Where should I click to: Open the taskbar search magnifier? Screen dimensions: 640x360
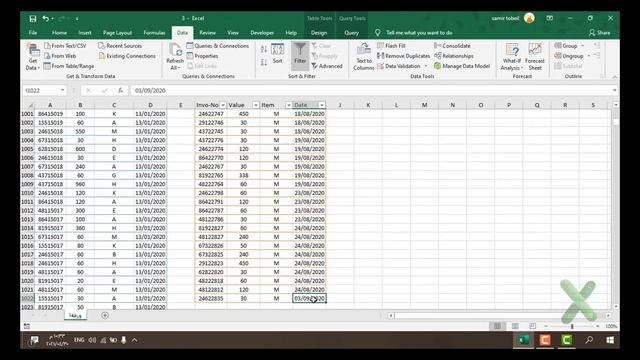[x=589, y=340]
